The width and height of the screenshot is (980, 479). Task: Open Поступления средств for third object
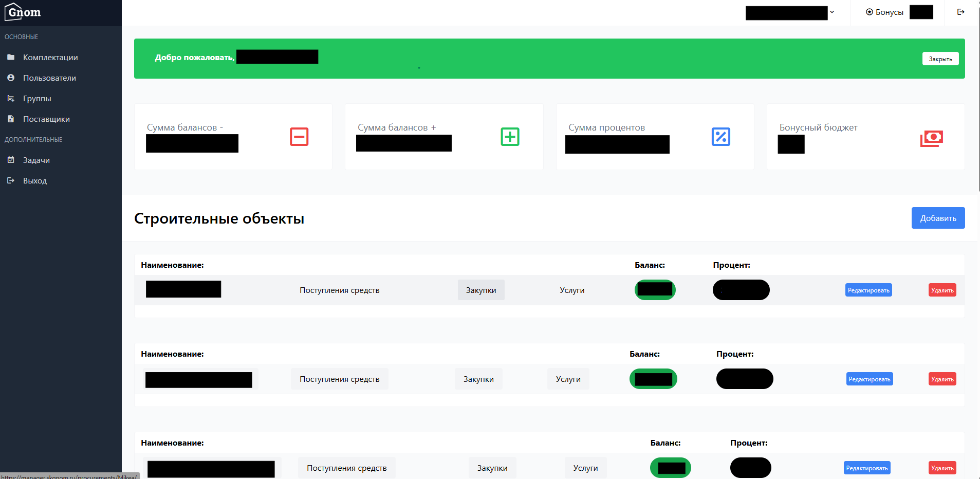[x=347, y=468]
